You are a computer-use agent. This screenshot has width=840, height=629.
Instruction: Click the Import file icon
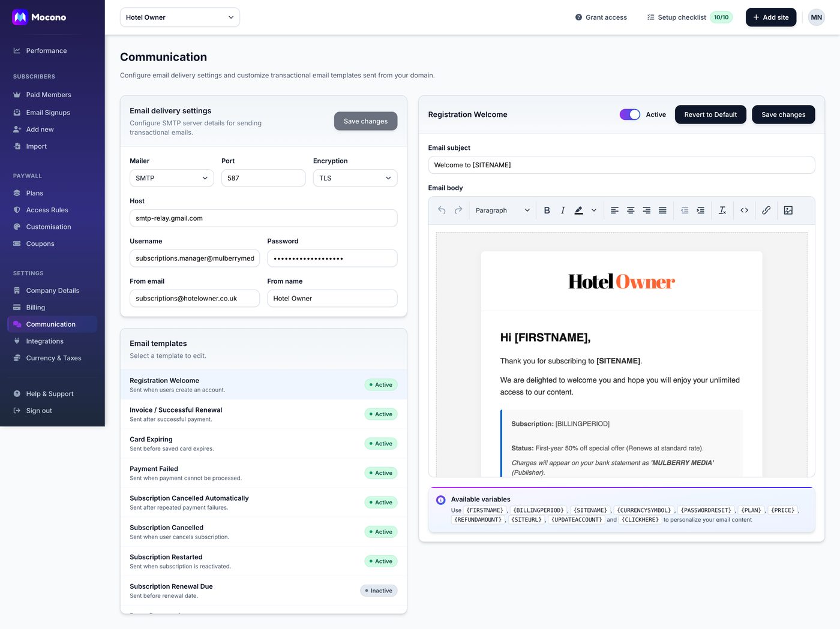pos(17,146)
